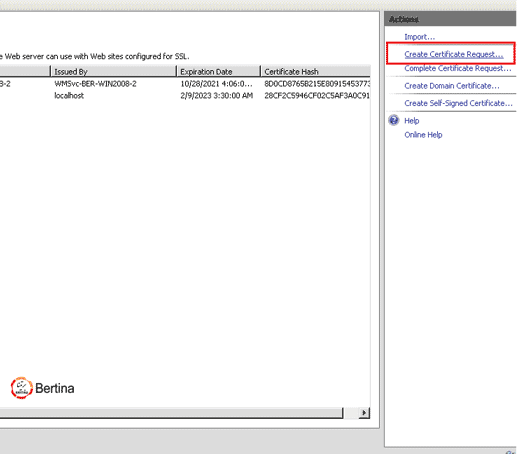Click expiration date 2/9/2023 3:30:00 AM cell
The height and width of the screenshot is (454, 518).
217,96
